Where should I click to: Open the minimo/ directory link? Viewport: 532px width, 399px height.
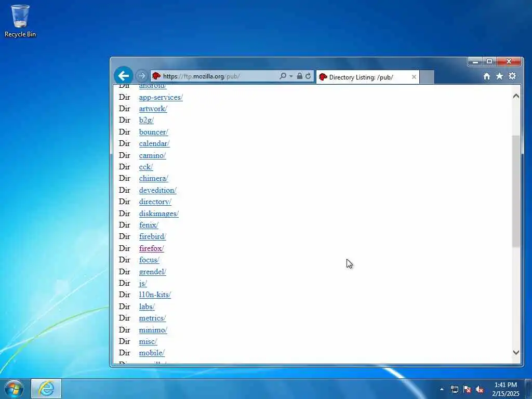(x=153, y=330)
